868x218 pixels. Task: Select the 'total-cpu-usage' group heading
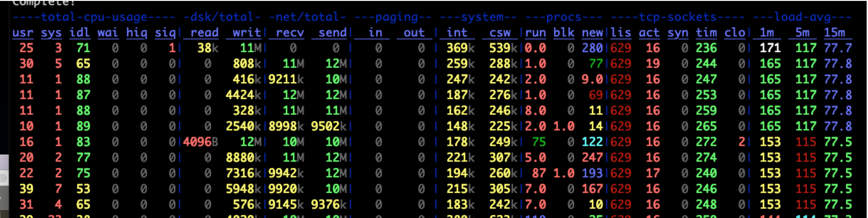[94, 17]
